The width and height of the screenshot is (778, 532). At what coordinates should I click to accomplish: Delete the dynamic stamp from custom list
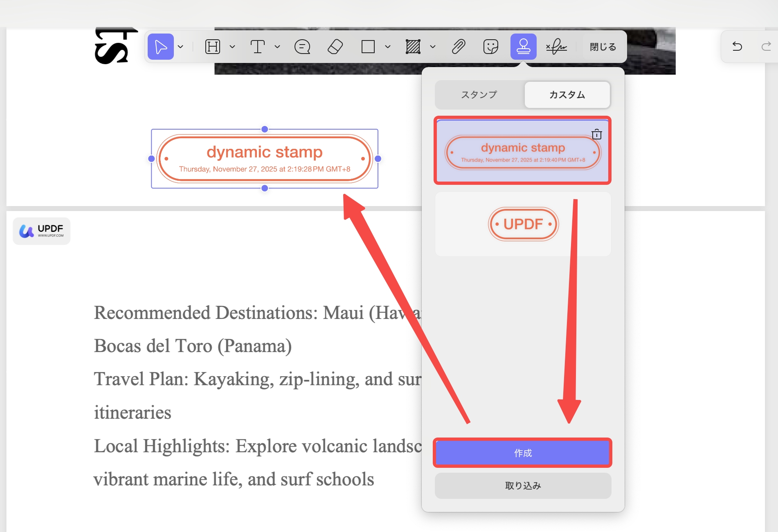pos(597,134)
